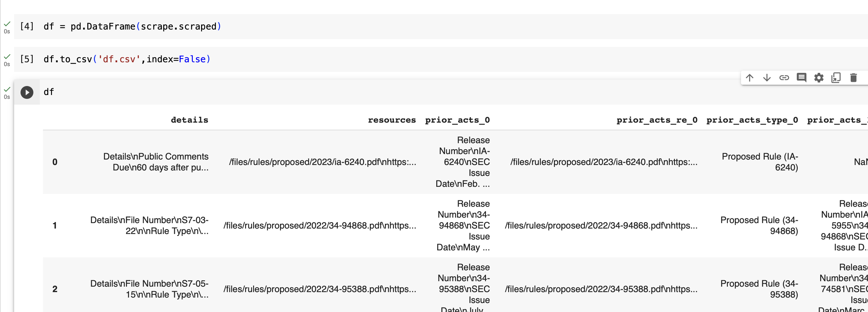This screenshot has width=868, height=312.
Task: Delete the cell with trash icon
Action: click(x=853, y=78)
